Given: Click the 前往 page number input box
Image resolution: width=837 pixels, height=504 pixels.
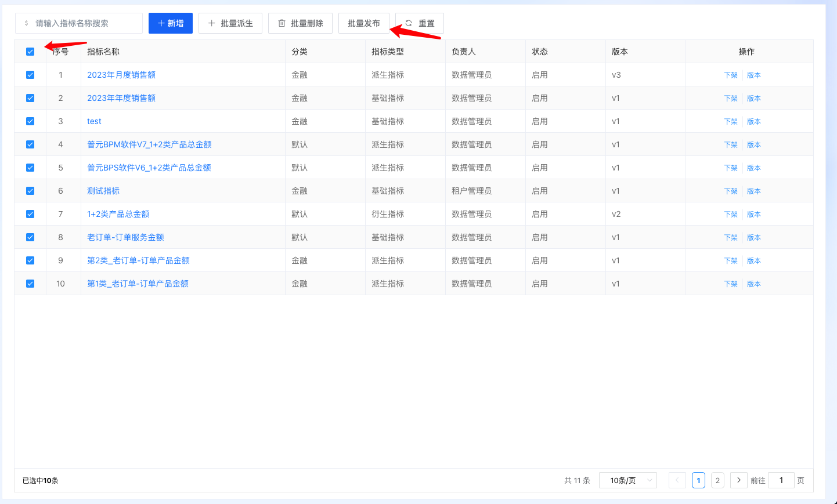Looking at the screenshot, I should (781, 480).
